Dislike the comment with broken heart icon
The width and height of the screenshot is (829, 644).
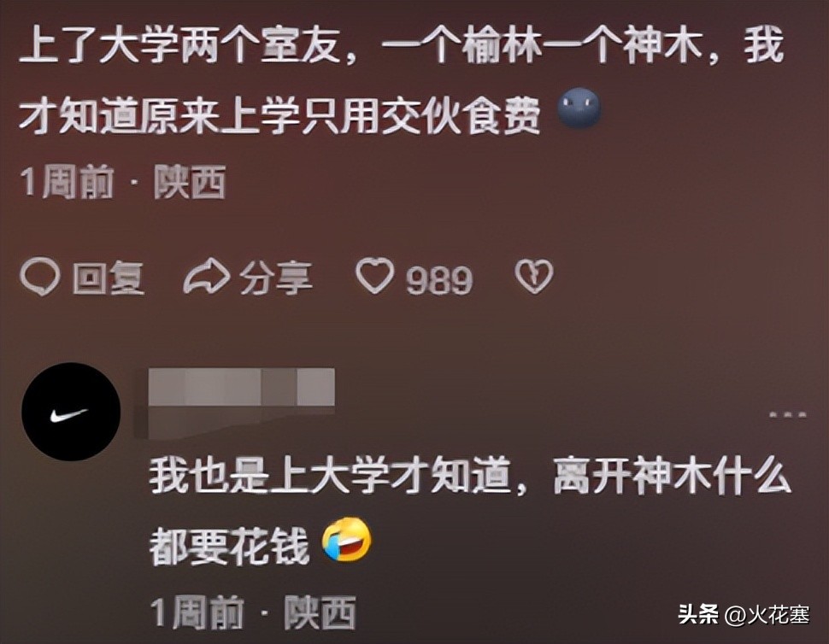(534, 276)
